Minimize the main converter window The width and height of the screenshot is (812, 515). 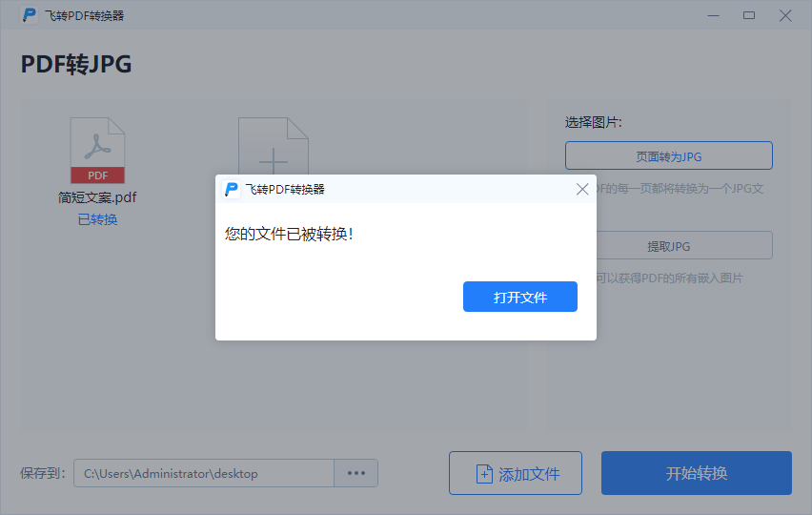(713, 15)
